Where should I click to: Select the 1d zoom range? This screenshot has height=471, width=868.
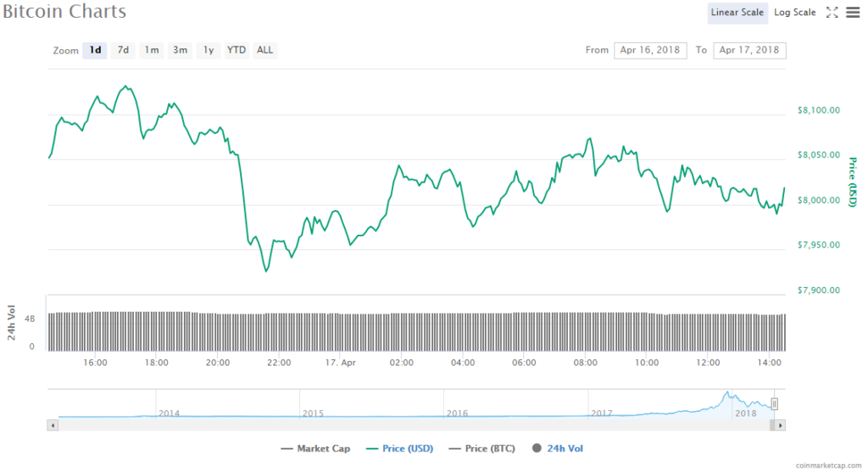point(96,50)
